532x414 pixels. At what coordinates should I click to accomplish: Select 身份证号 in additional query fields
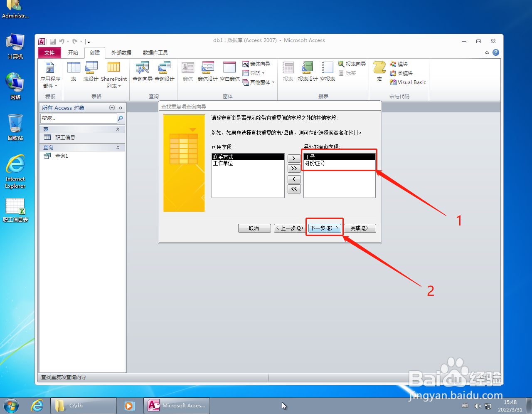pos(339,163)
